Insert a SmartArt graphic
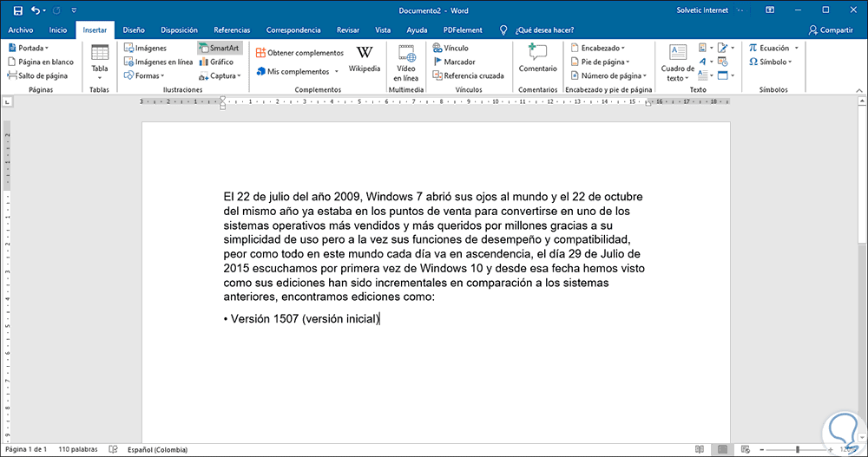868x457 pixels. point(220,49)
